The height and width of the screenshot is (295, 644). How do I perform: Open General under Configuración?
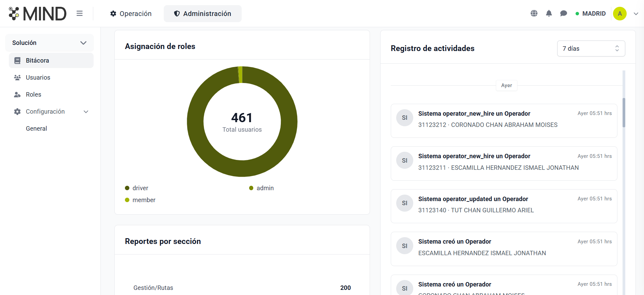pyautogui.click(x=36, y=128)
